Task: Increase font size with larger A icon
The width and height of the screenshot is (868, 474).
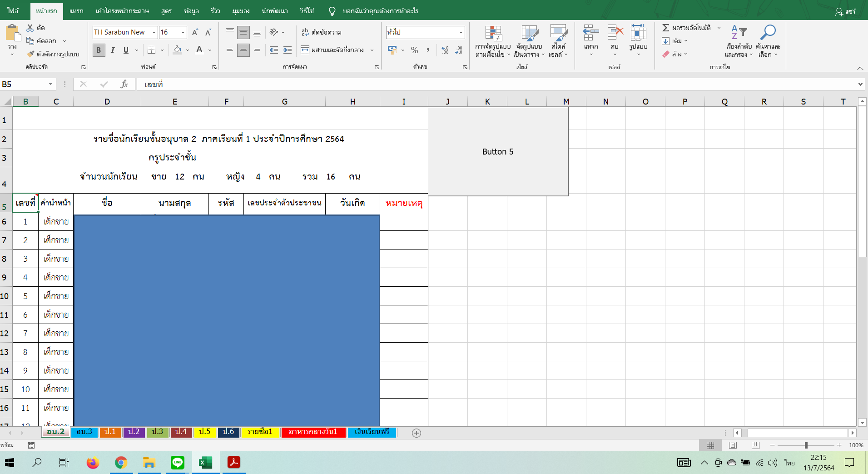Action: click(x=195, y=32)
